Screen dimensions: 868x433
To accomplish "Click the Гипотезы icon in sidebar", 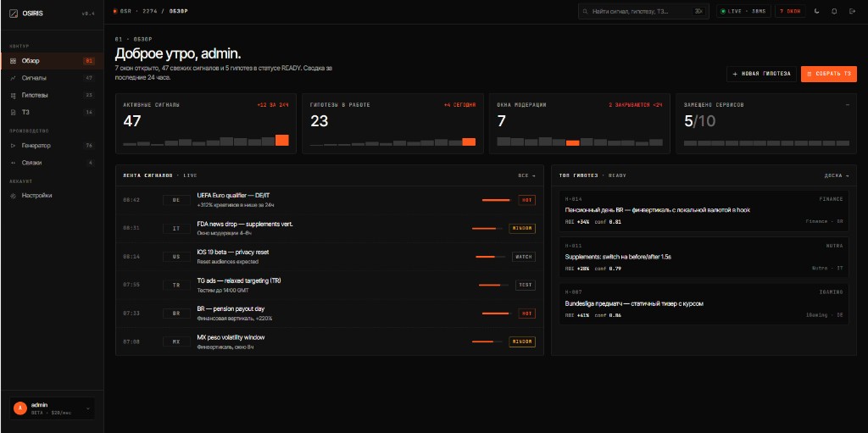I will [14, 95].
